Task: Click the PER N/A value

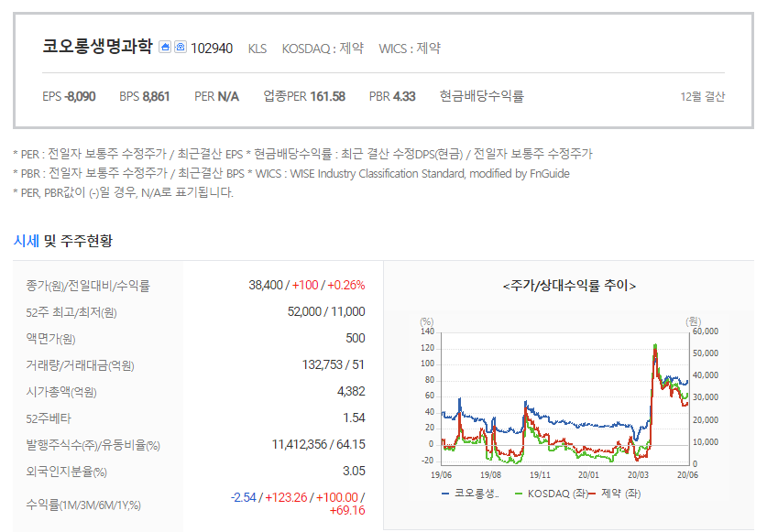Action: point(228,96)
